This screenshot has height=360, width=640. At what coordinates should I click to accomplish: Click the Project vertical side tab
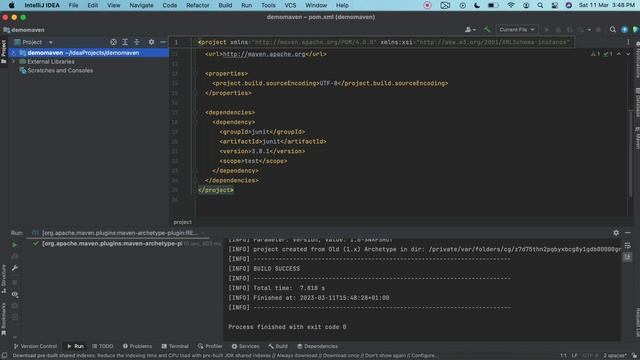(x=4, y=51)
